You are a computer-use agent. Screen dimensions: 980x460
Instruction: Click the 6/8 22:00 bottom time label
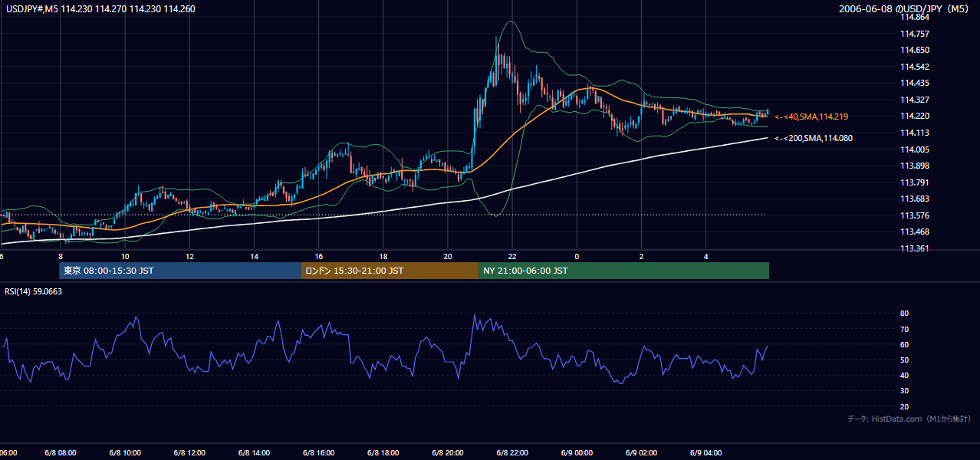[x=511, y=452]
